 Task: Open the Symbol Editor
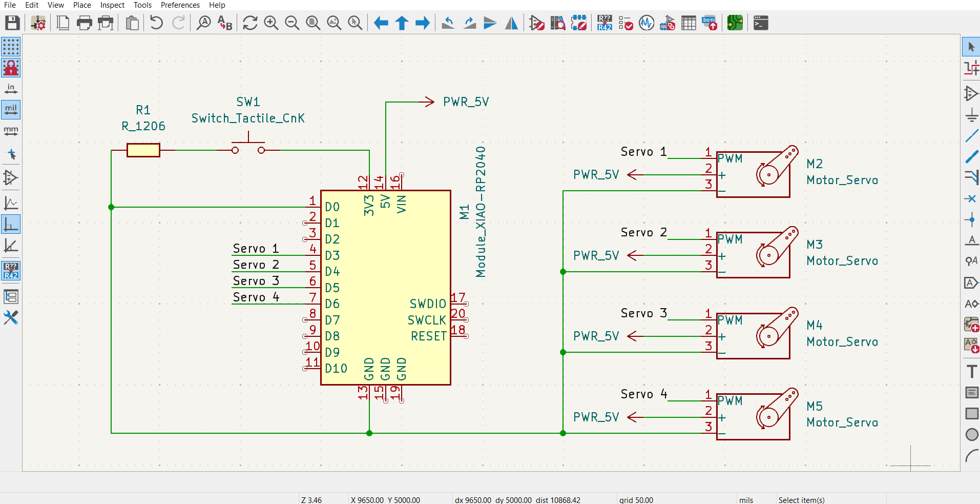pos(537,23)
